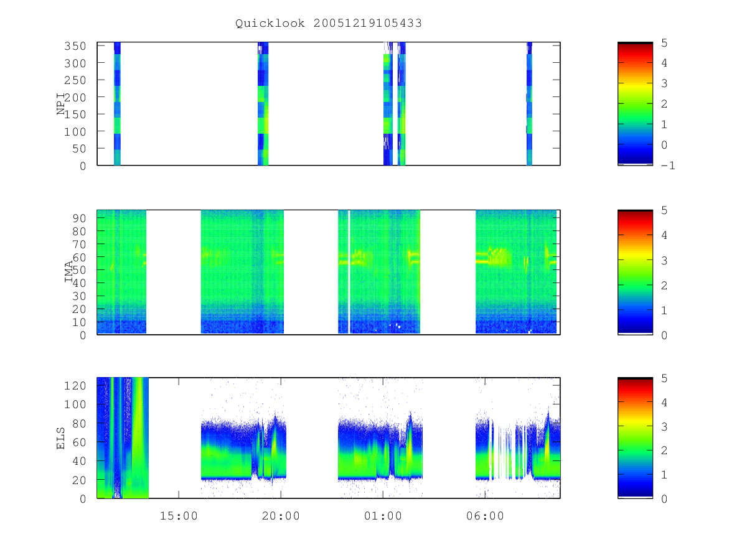Click the 120 tick on ELS axis
The width and height of the screenshot is (747, 560).
76,385
